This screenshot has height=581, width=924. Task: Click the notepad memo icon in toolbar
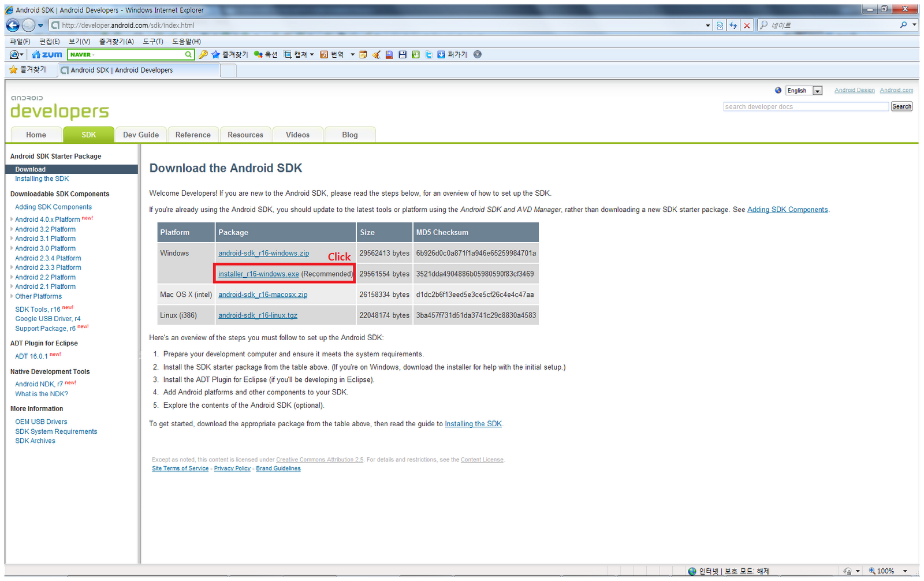click(363, 54)
